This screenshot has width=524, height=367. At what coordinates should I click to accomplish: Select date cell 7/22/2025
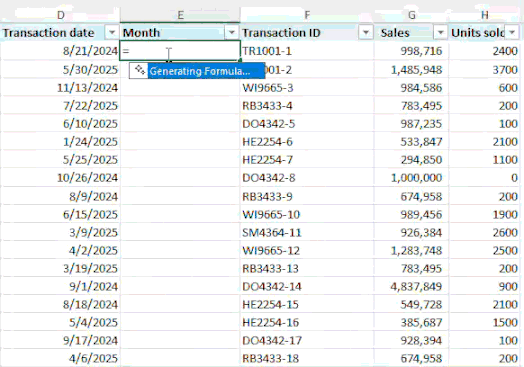pyautogui.click(x=60, y=106)
